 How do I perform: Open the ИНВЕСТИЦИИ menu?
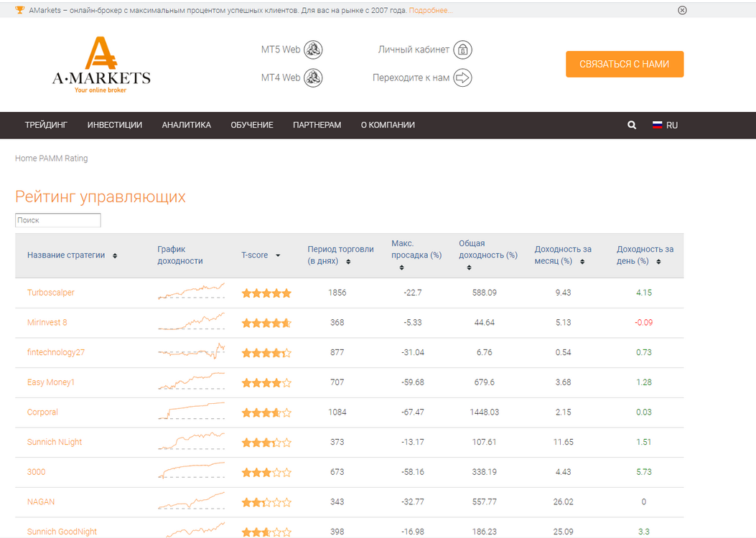pyautogui.click(x=115, y=126)
